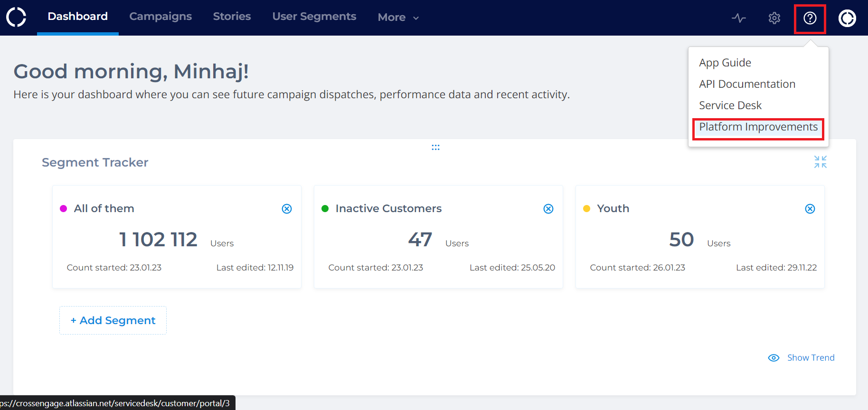Select Platform Improvements menu entry
The width and height of the screenshot is (868, 410).
(x=758, y=127)
